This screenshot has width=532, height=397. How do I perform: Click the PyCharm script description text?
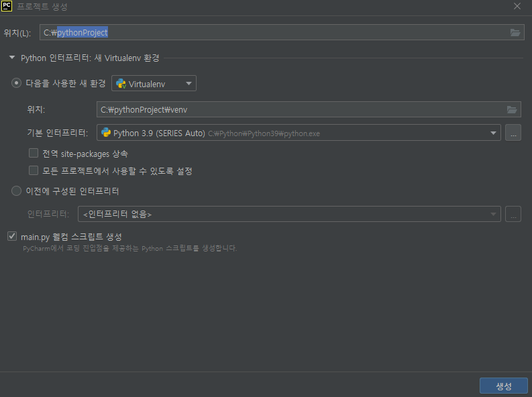click(x=129, y=249)
